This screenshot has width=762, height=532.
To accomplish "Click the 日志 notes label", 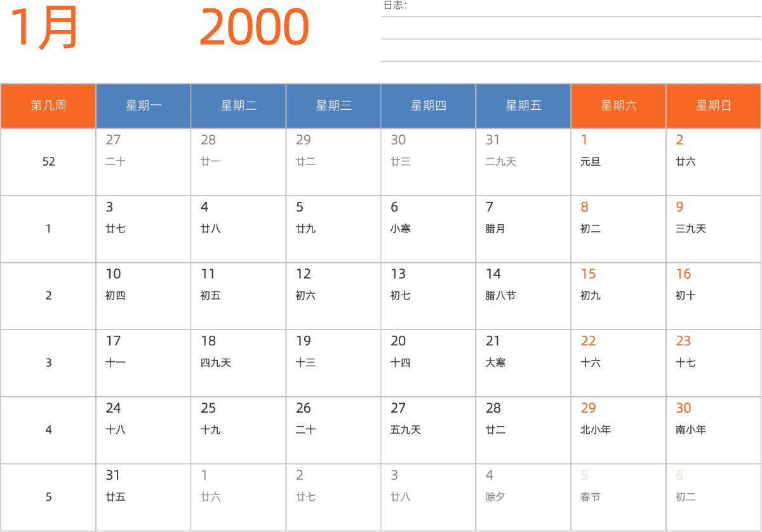I will coord(395,5).
